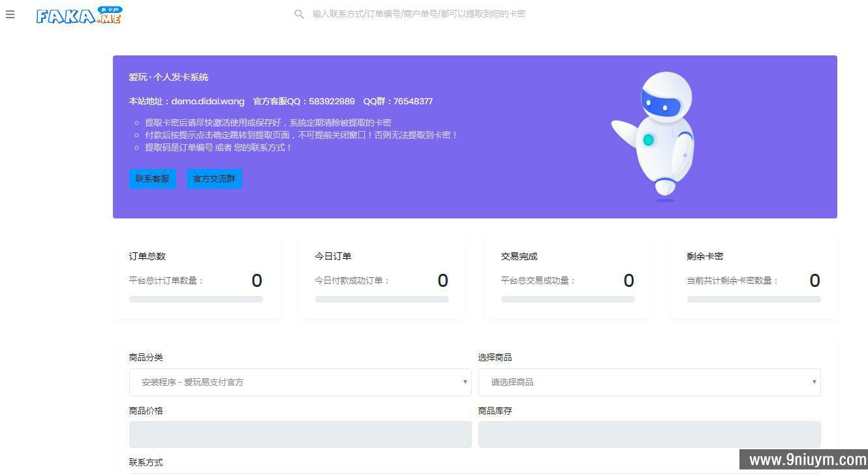The width and height of the screenshot is (868, 474).
Task: Click the search magnifier icon
Action: pos(299,14)
